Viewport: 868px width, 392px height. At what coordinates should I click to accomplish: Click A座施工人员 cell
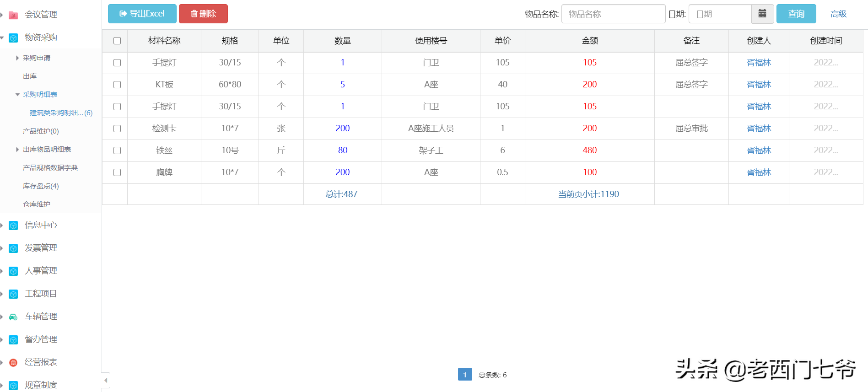pyautogui.click(x=431, y=129)
